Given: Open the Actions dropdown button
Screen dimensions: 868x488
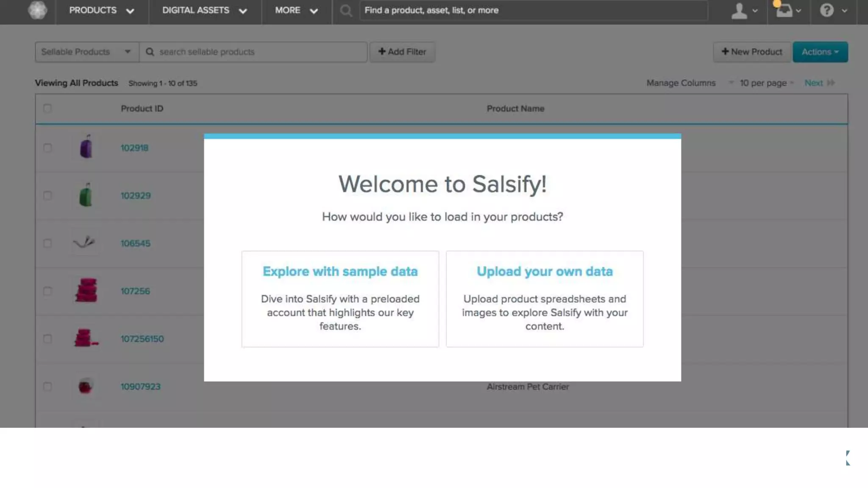Looking at the screenshot, I should pyautogui.click(x=820, y=52).
